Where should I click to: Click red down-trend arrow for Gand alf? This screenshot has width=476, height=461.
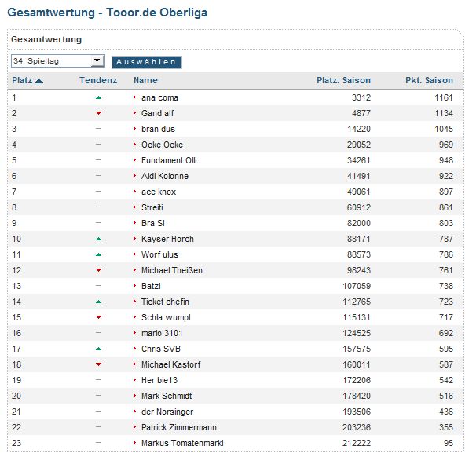98,113
